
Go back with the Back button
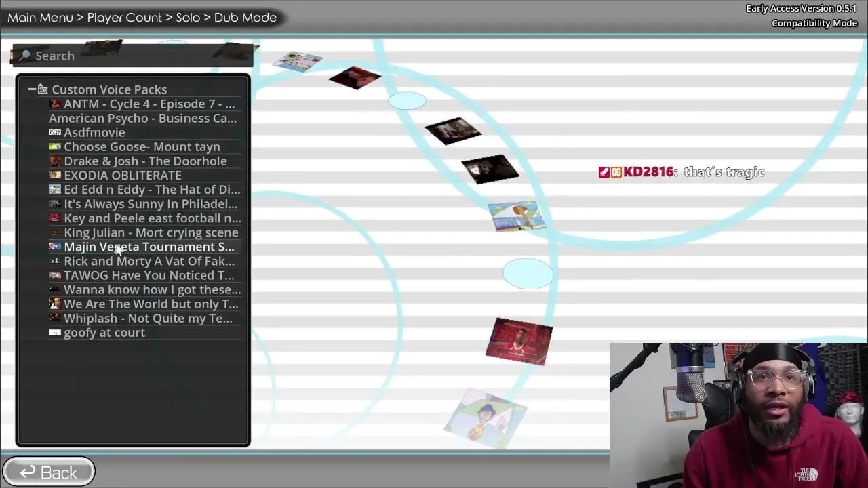click(x=49, y=472)
